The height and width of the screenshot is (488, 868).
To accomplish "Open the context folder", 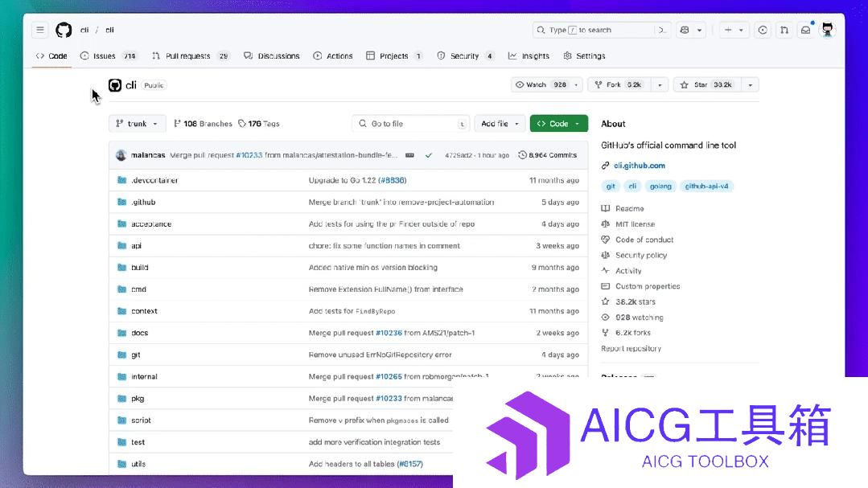I will (144, 311).
